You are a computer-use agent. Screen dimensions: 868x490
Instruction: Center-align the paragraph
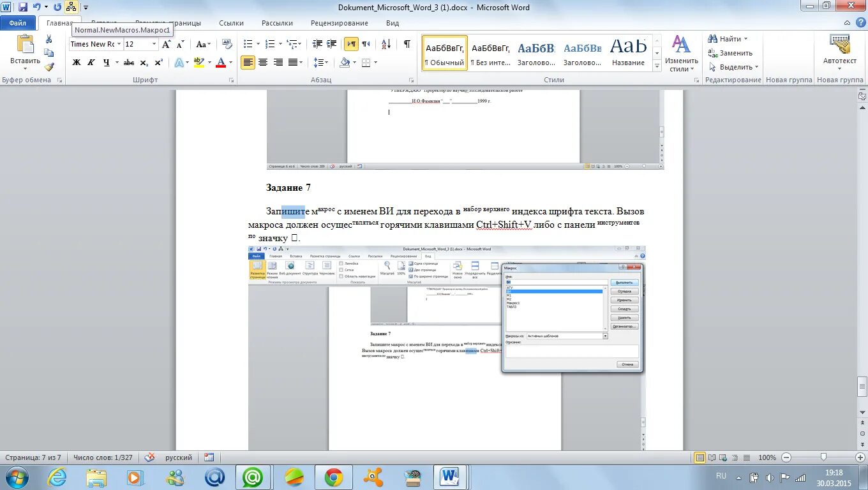tap(263, 63)
